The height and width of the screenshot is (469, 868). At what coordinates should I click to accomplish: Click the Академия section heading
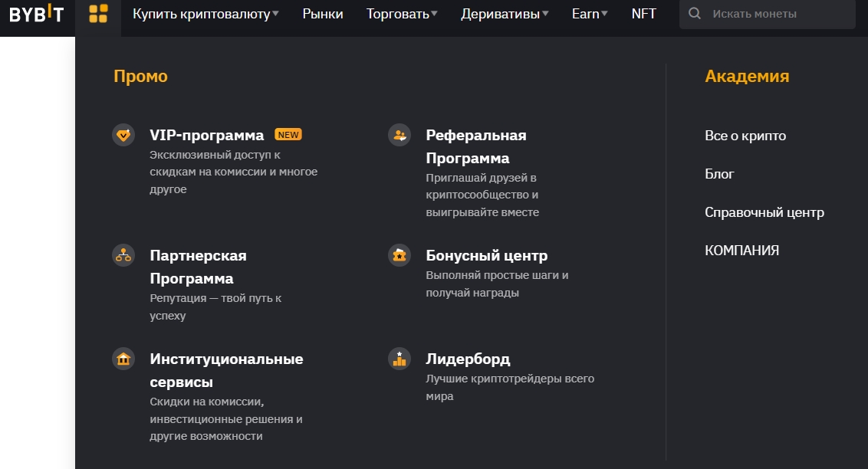[747, 77]
